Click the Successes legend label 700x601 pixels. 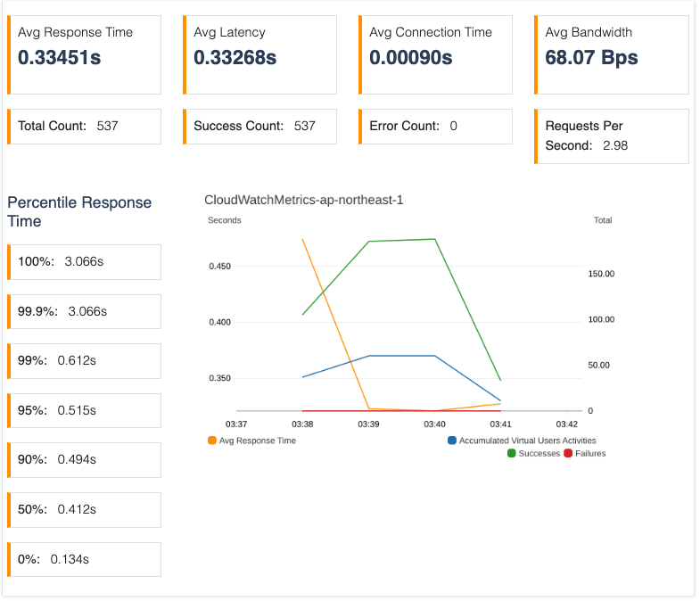click(539, 454)
